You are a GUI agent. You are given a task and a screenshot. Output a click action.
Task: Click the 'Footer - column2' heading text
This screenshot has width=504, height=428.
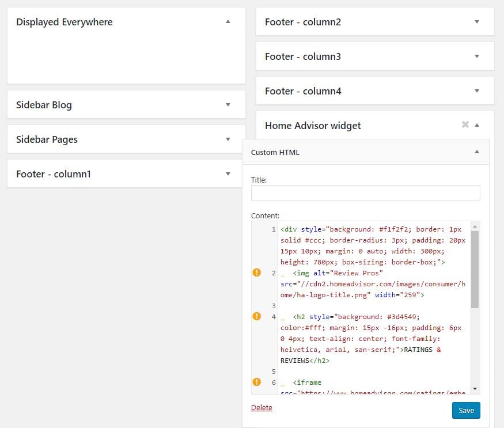pos(303,22)
